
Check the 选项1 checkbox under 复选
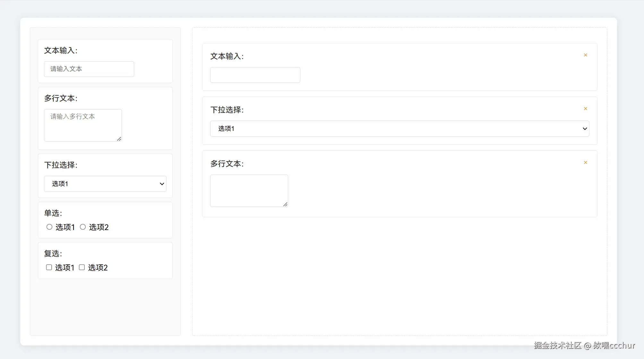coord(49,267)
